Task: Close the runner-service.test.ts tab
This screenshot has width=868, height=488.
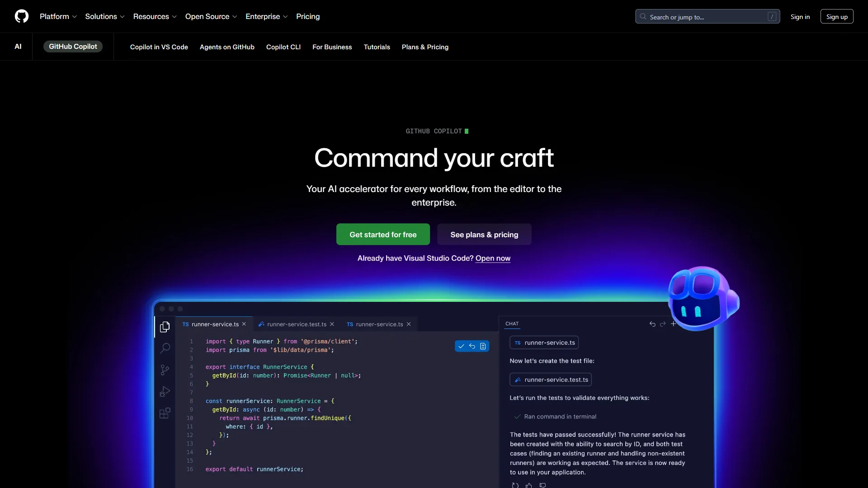Action: [x=332, y=324]
